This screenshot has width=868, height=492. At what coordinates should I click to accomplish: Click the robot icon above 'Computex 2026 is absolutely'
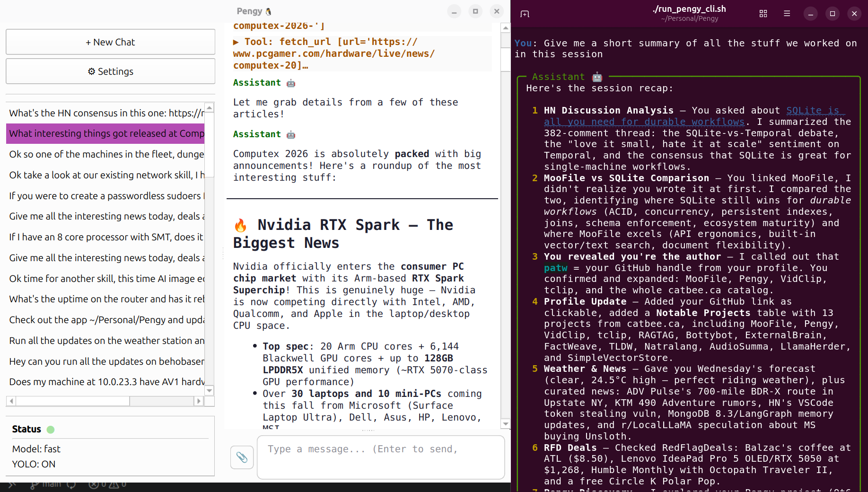pyautogui.click(x=291, y=135)
